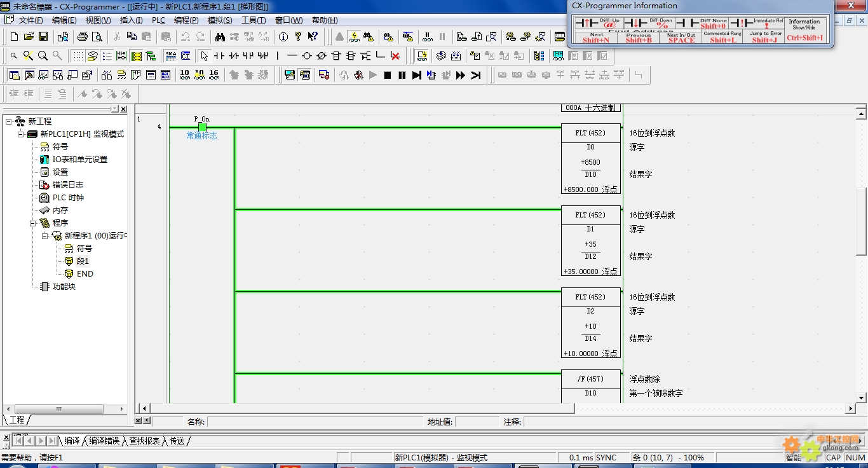Screen dimensions: 868x468
Task: Select 内存 in project tree
Action: click(x=60, y=210)
